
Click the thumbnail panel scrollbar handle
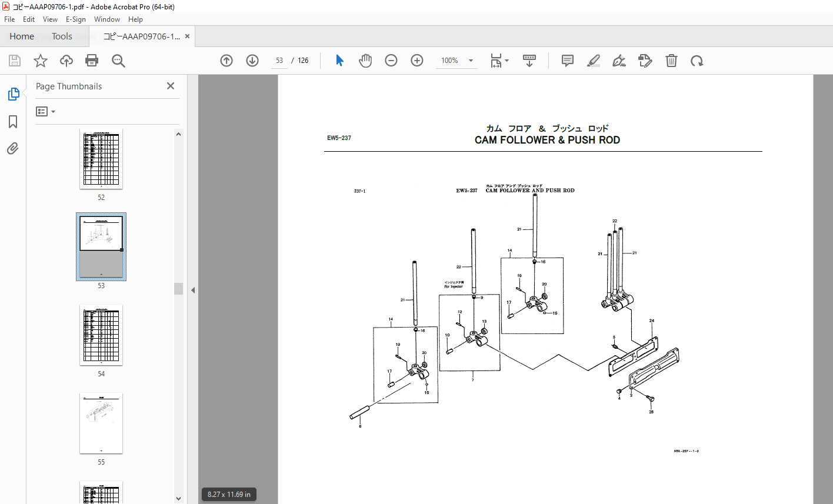pyautogui.click(x=179, y=289)
